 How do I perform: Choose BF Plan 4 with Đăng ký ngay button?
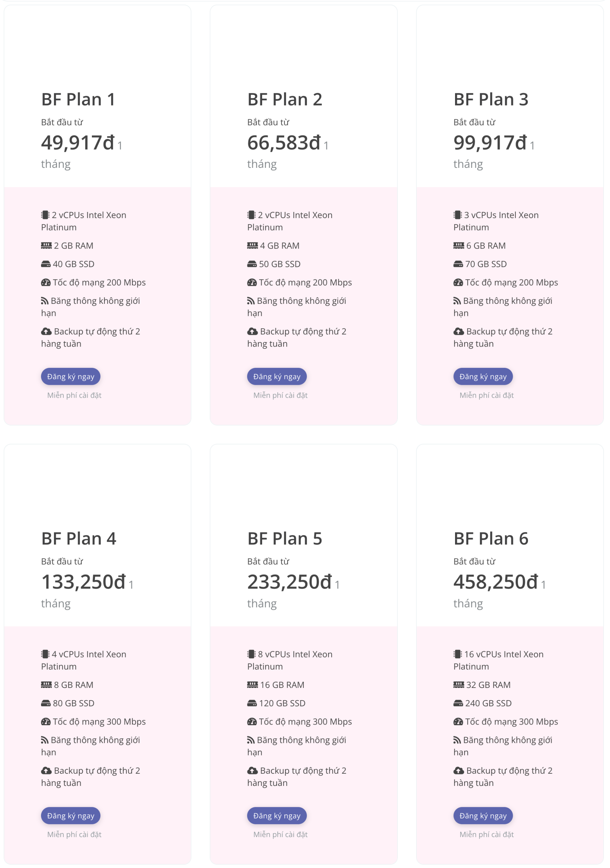[71, 816]
